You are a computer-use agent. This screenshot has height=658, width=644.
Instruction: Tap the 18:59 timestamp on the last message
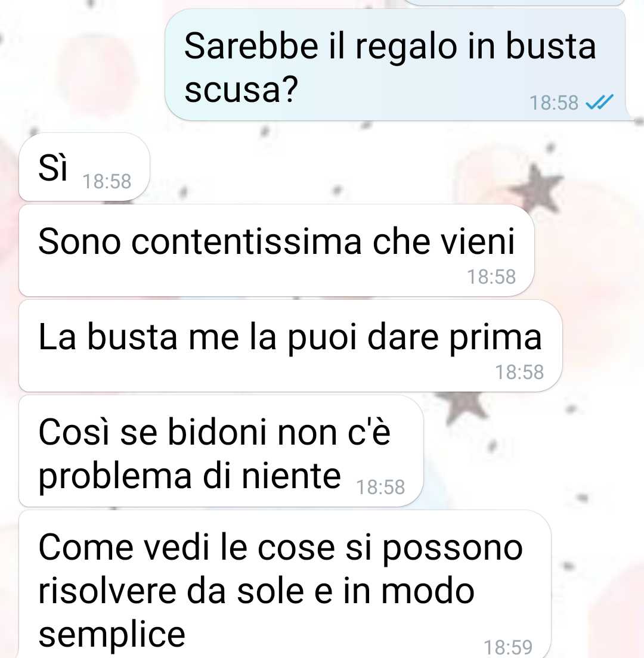(508, 647)
